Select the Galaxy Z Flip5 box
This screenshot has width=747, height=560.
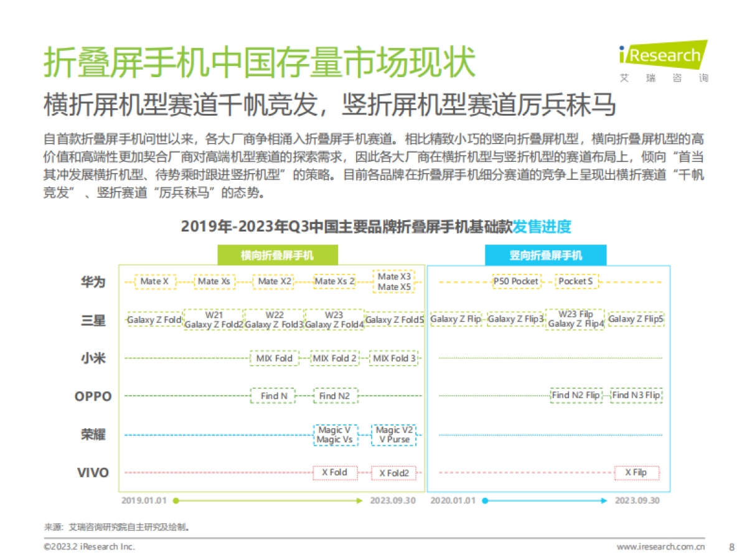(636, 319)
